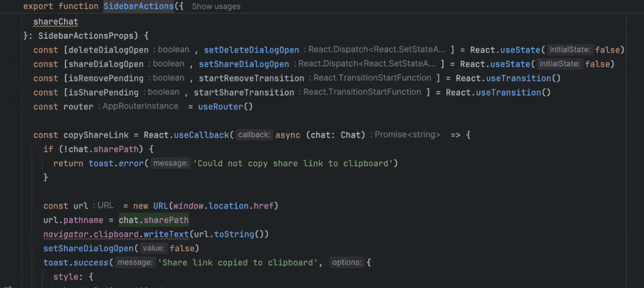Expand the truncated type hint after setDeleteDialogOpen

(x=377, y=50)
